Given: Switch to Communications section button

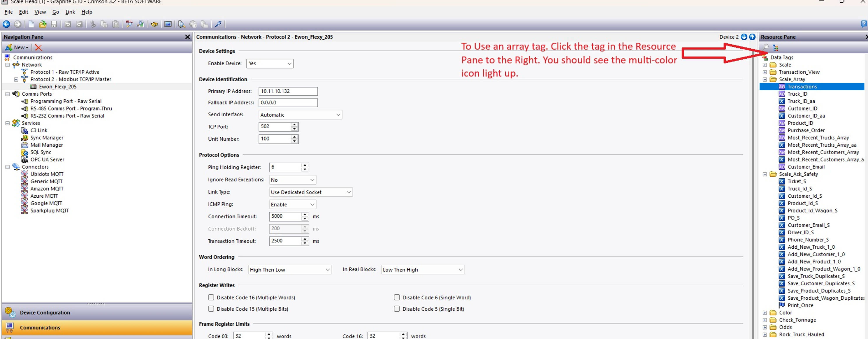Looking at the screenshot, I should (97, 327).
